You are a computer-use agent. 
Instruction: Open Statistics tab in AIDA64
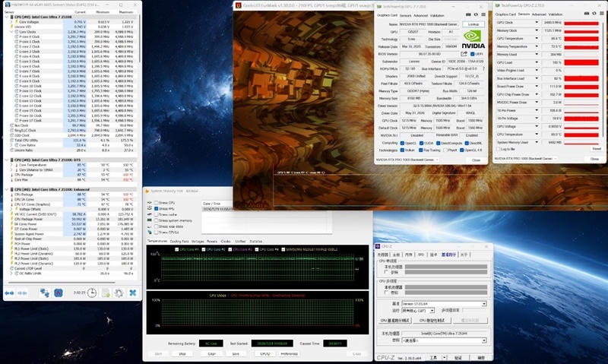pyautogui.click(x=255, y=241)
